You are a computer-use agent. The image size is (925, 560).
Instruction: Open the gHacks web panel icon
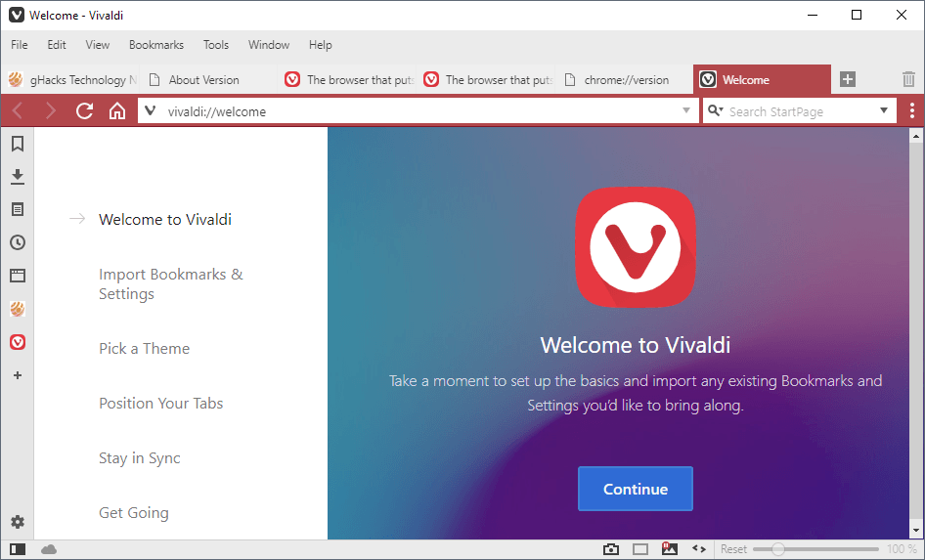[x=18, y=309]
